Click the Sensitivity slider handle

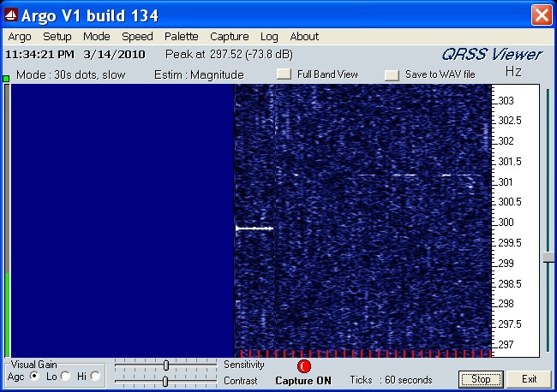(x=166, y=365)
